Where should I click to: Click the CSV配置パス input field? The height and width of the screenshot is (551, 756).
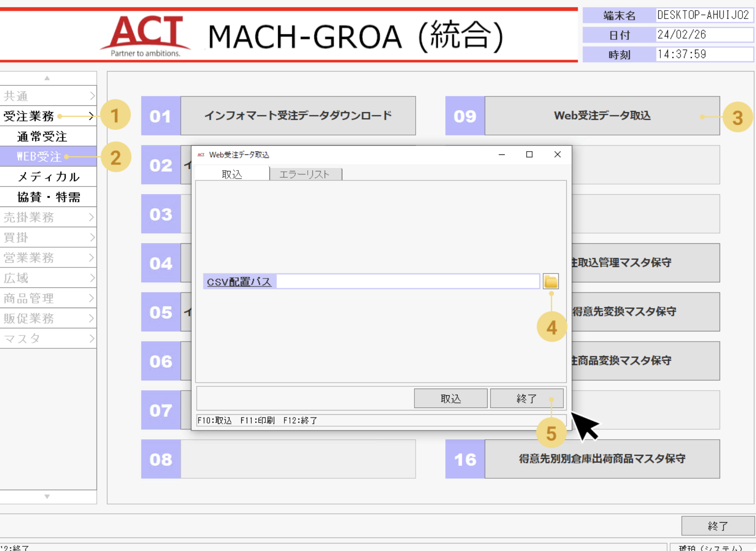408,281
